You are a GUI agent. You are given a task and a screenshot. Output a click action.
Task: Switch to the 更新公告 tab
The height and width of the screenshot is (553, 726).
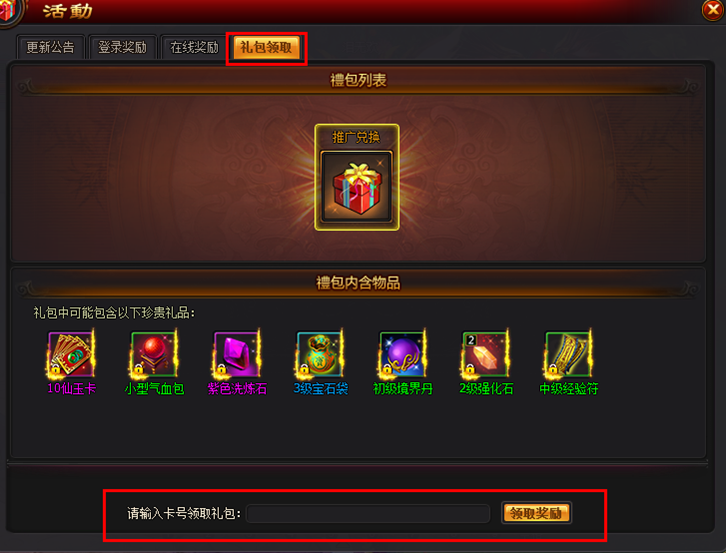(x=50, y=47)
